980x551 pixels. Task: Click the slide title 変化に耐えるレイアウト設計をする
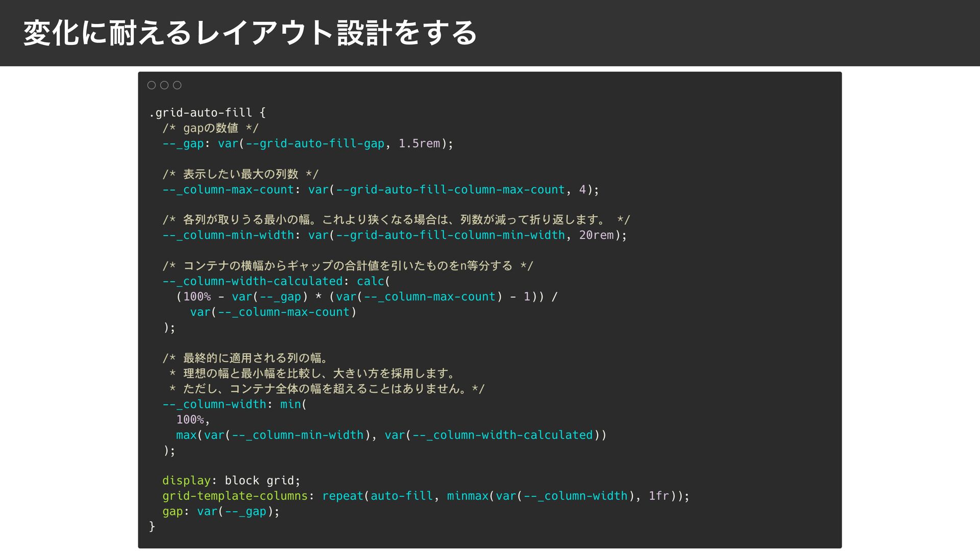(x=250, y=33)
